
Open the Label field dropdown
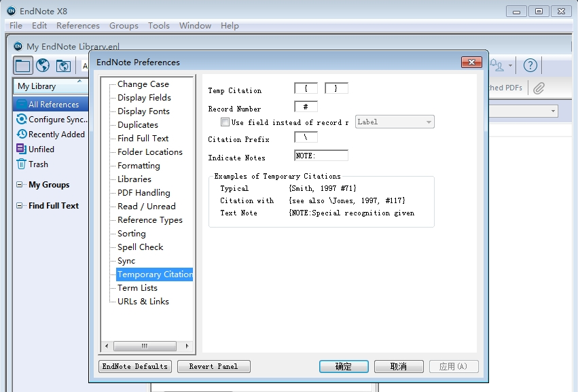point(395,122)
